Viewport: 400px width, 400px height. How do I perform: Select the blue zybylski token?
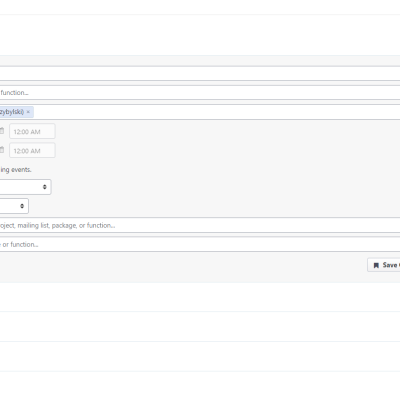[x=12, y=112]
